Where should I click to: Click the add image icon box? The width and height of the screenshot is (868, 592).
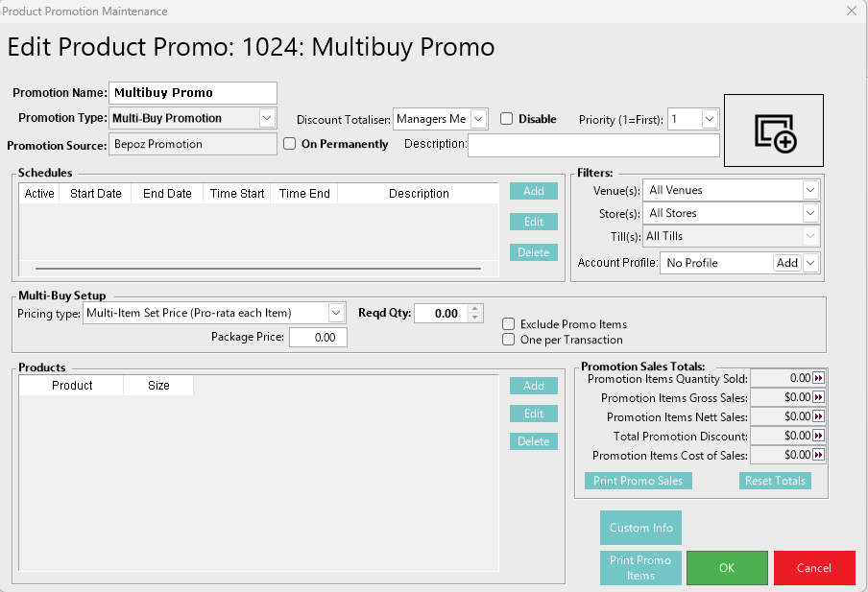click(x=774, y=130)
